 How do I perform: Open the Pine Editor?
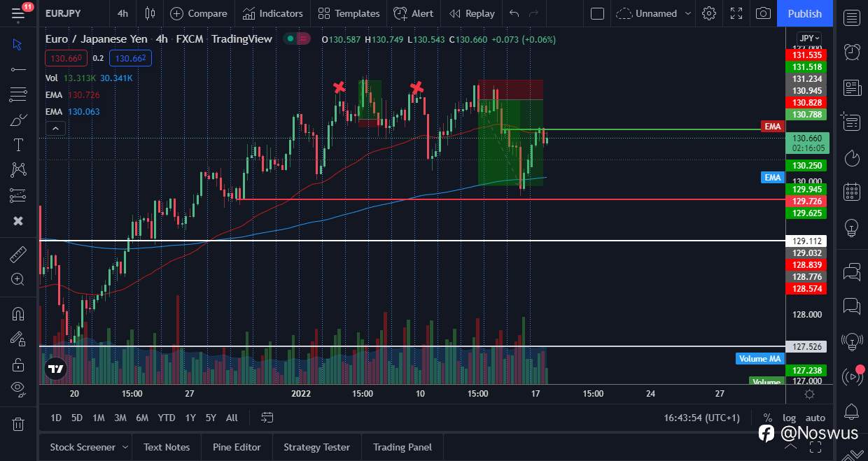pos(237,446)
